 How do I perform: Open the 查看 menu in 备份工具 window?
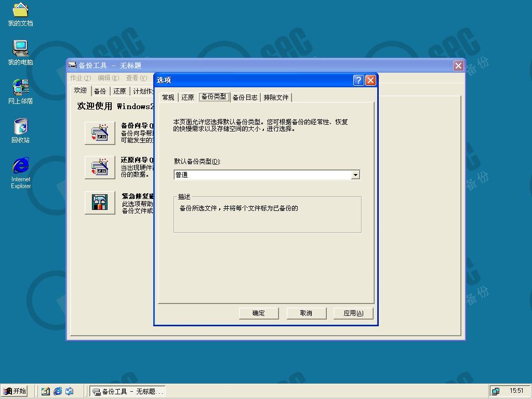(x=137, y=78)
